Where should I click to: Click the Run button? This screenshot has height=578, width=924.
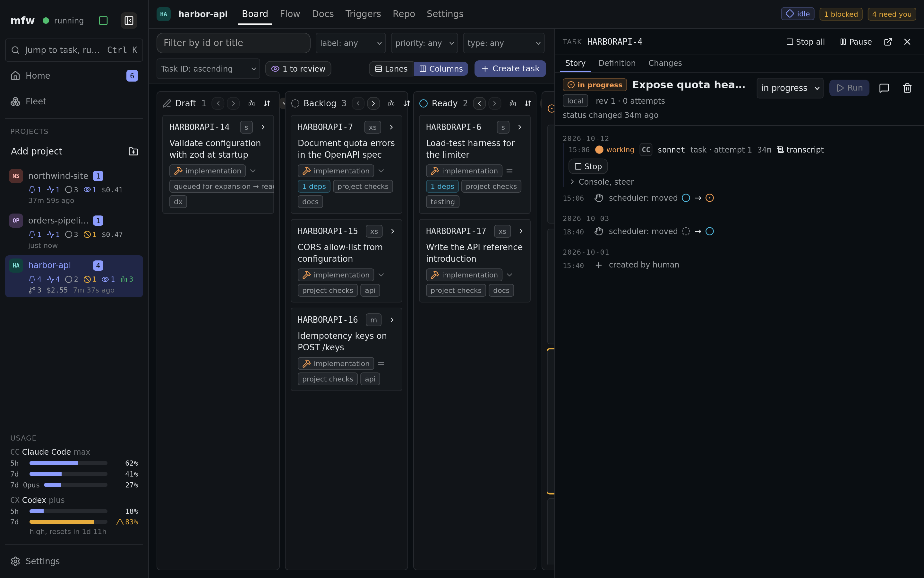pos(849,88)
